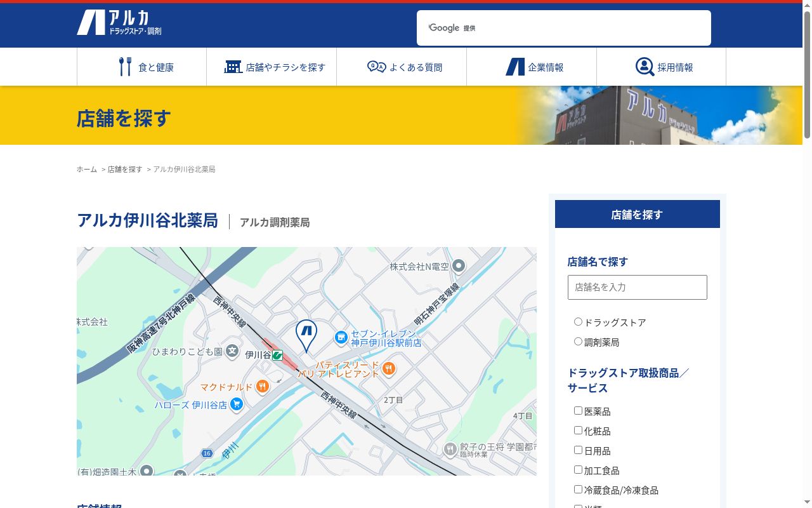Check the 日用品 checkbox
Image resolution: width=812 pixels, height=508 pixels.
pos(578,450)
